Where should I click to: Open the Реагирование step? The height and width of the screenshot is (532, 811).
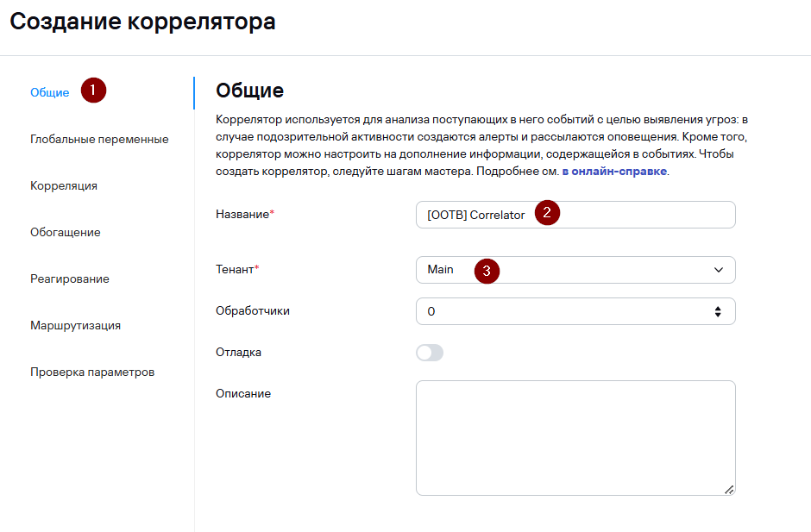(x=70, y=279)
